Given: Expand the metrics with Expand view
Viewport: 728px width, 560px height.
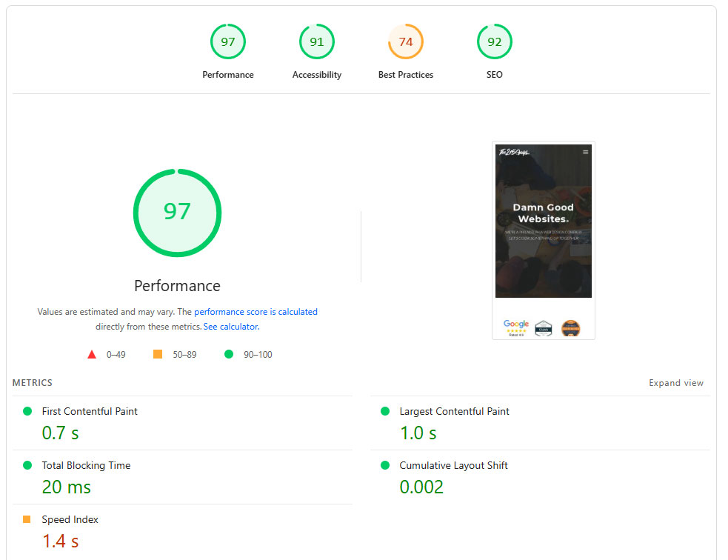Looking at the screenshot, I should tap(675, 383).
